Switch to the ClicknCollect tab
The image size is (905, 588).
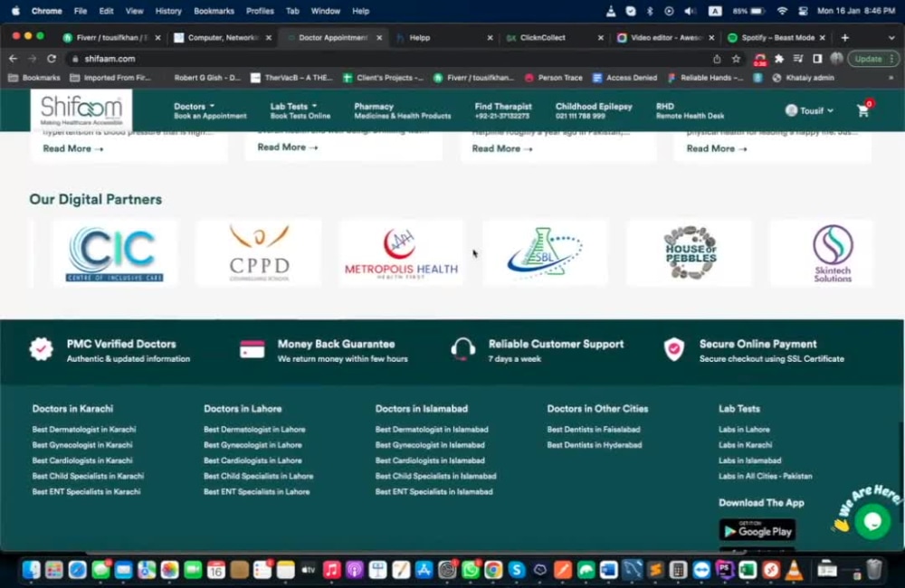553,37
